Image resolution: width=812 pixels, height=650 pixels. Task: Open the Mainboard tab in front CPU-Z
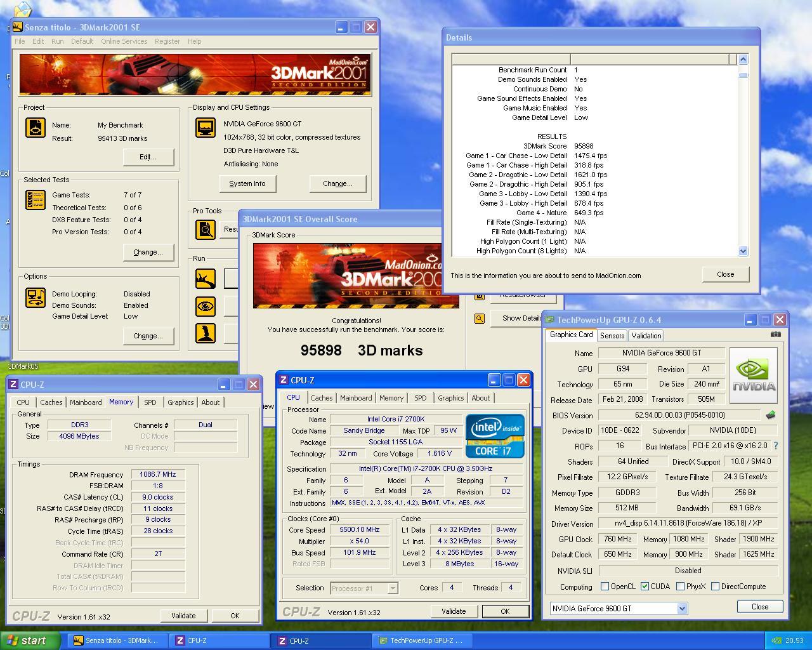tap(356, 398)
